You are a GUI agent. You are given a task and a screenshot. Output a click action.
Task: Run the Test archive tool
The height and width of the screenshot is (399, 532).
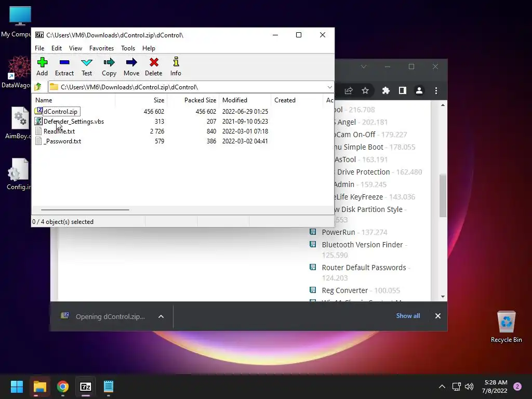coord(87,66)
